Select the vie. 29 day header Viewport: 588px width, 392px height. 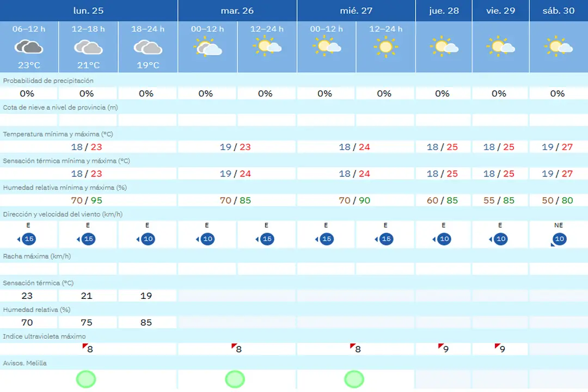[501, 10]
